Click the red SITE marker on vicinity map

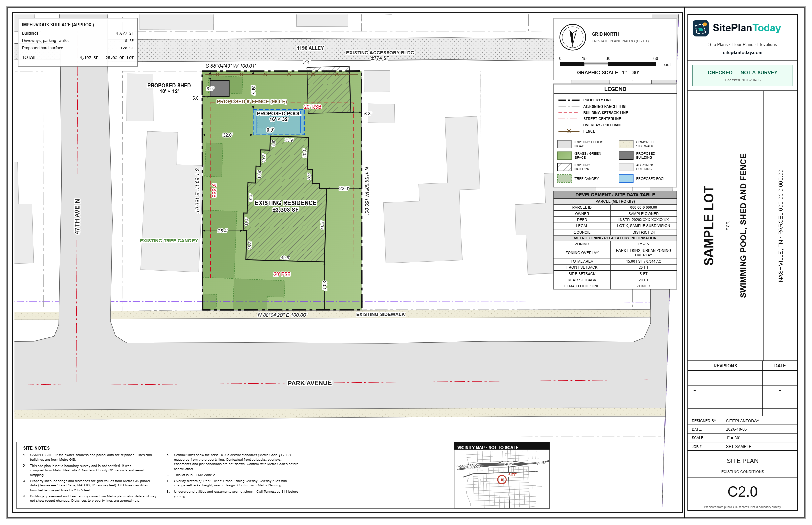pyautogui.click(x=501, y=480)
